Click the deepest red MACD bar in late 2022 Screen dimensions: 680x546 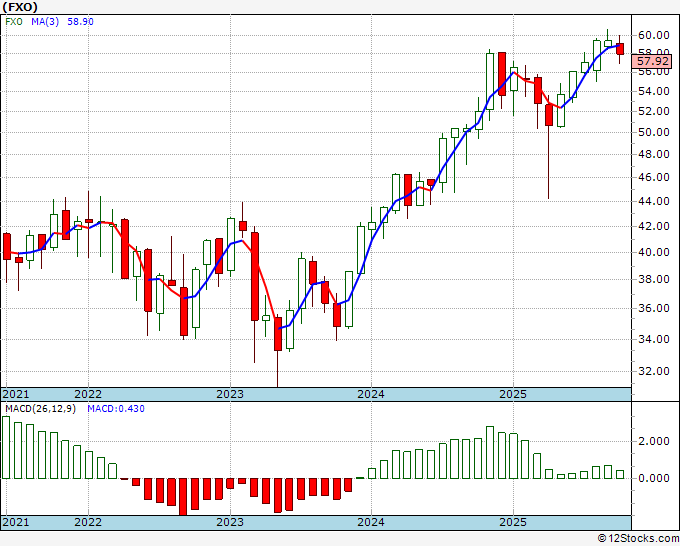tap(183, 497)
